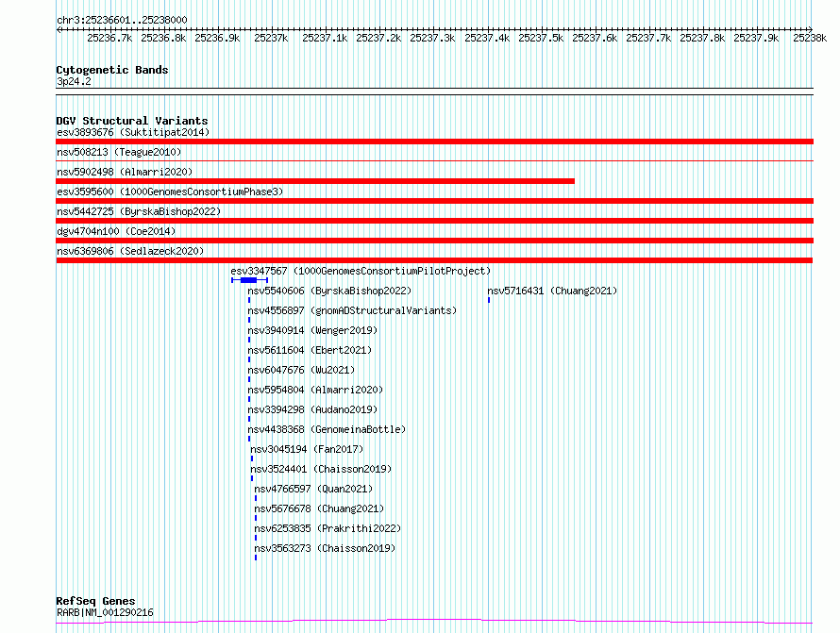Image resolution: width=840 pixels, height=633 pixels.
Task: Click the 25236.9k ruler label
Action: [x=217, y=38]
